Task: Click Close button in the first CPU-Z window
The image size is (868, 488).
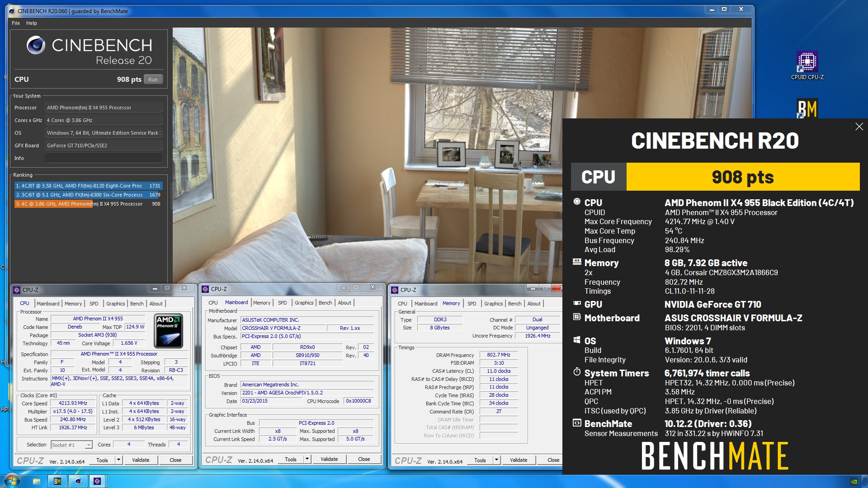Action: [x=175, y=460]
